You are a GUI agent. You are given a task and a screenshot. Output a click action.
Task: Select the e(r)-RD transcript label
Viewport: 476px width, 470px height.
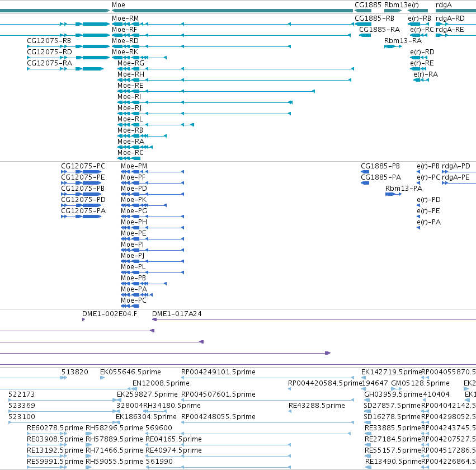click(x=422, y=52)
